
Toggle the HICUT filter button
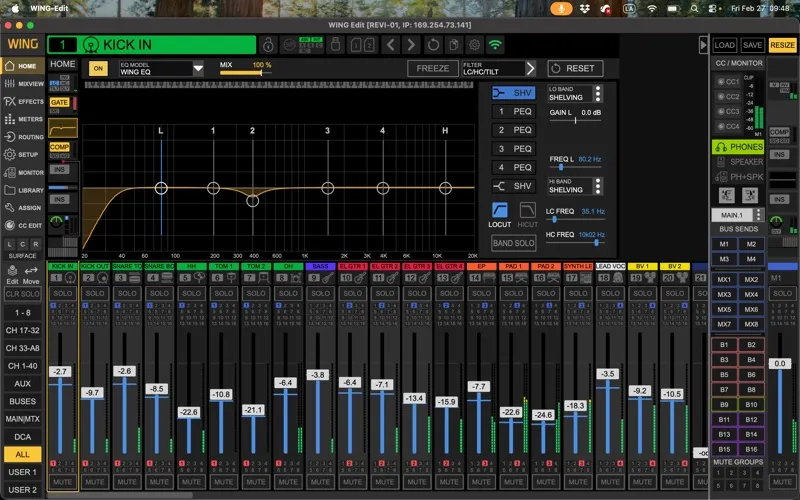click(x=527, y=210)
